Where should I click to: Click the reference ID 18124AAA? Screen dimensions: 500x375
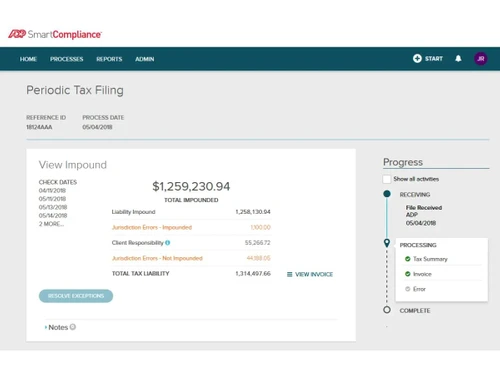click(x=39, y=127)
